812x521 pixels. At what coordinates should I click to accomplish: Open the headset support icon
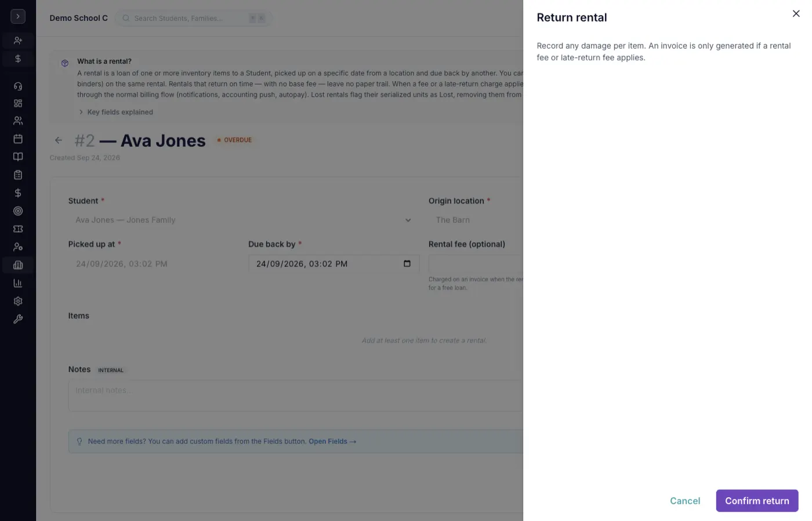coord(18,86)
